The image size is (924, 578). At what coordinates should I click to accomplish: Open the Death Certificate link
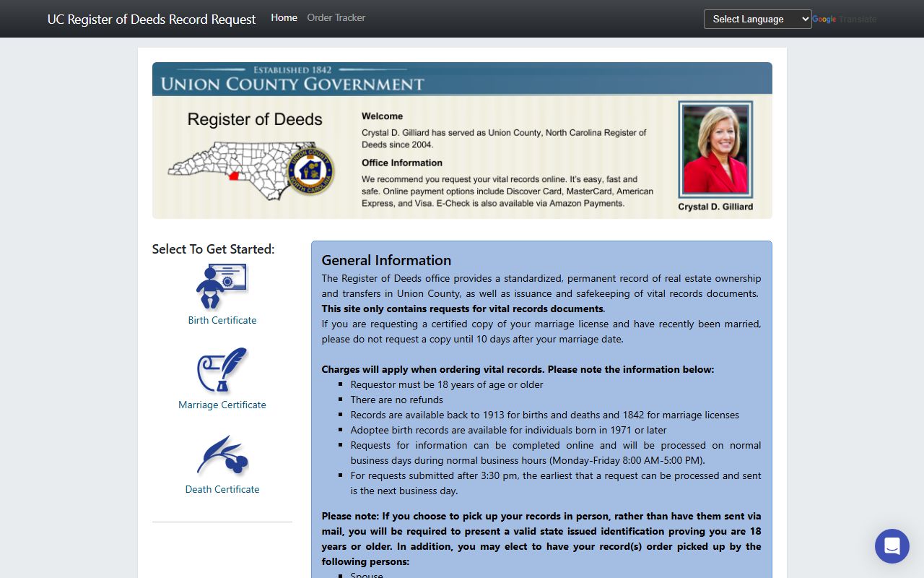coord(222,489)
